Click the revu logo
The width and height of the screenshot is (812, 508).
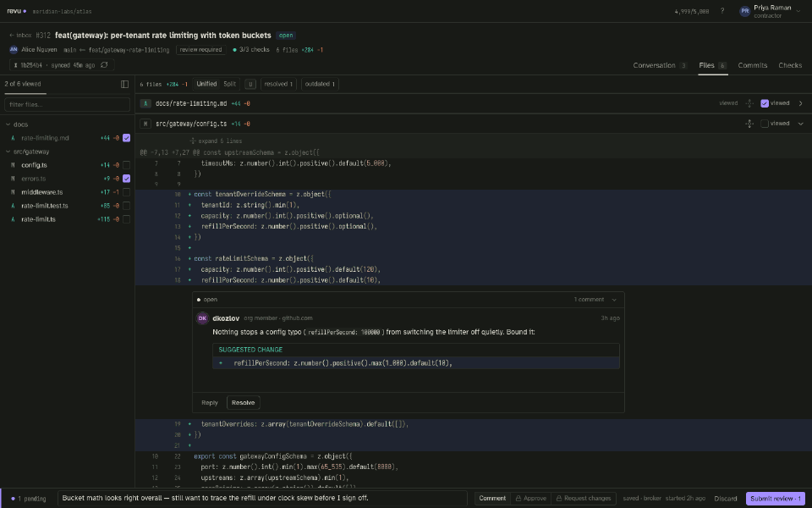[16, 11]
